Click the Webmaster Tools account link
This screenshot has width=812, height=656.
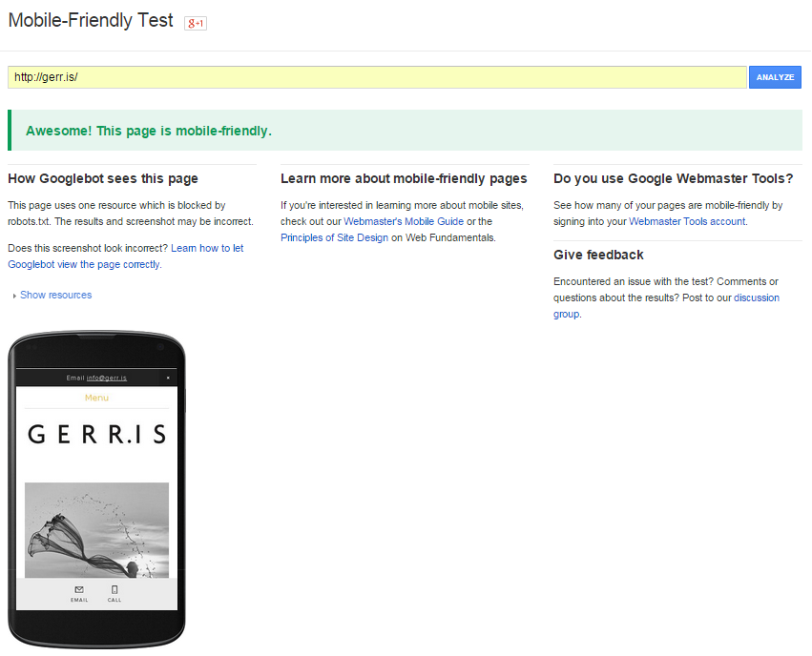[685, 221]
